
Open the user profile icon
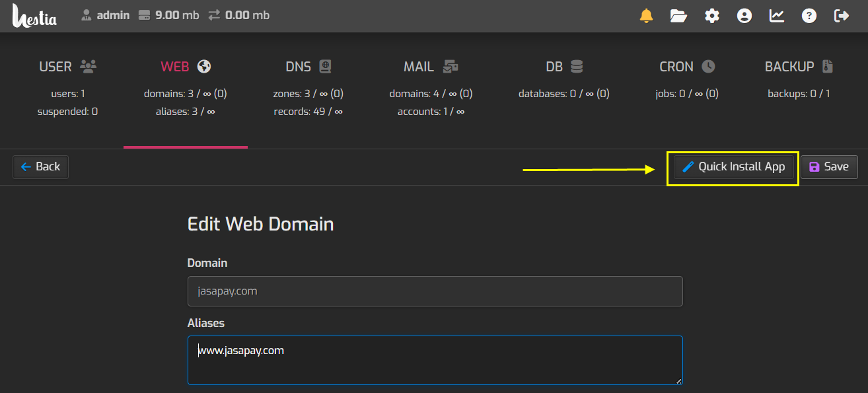[x=744, y=16]
